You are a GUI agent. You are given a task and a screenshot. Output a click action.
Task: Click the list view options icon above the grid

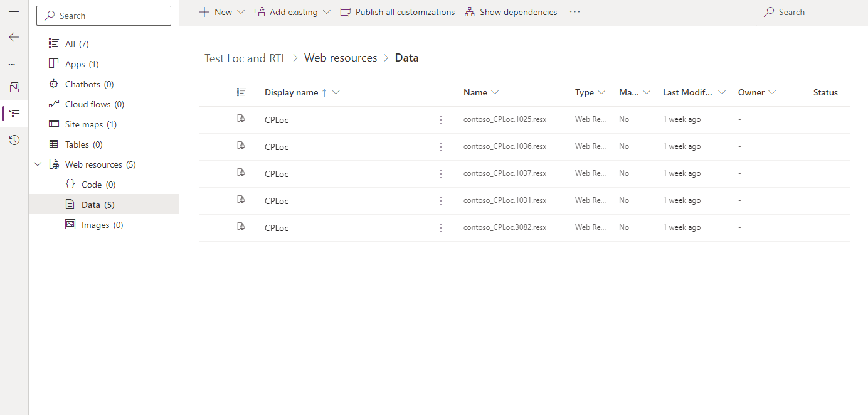click(241, 92)
